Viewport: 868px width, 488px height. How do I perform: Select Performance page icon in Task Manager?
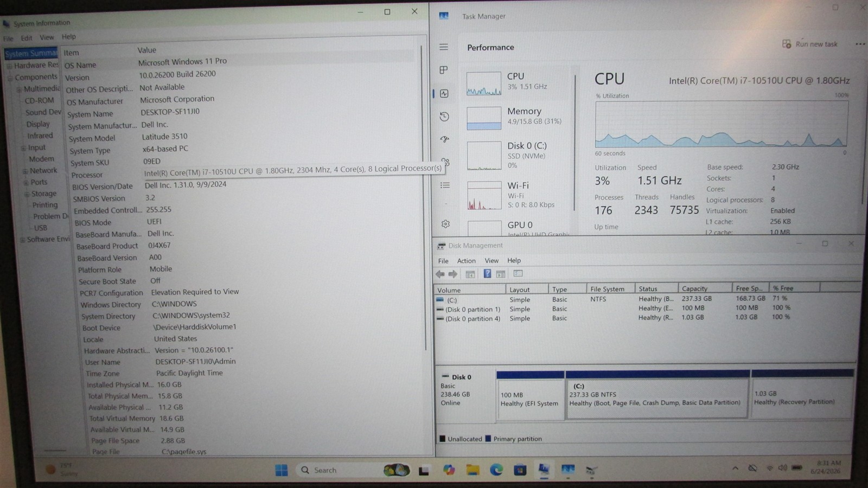(x=444, y=93)
